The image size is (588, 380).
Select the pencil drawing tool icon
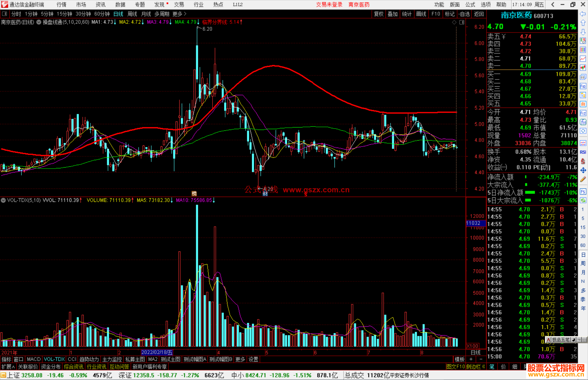click(583, 179)
